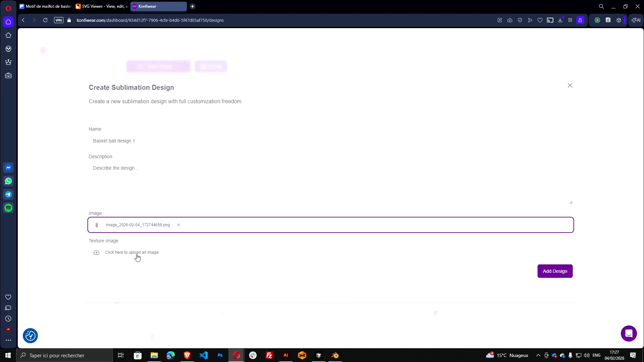Viewport: 644px width, 362px height.
Task: Open the workspaces briefcase icon in sidebar
Action: [x=8, y=75]
